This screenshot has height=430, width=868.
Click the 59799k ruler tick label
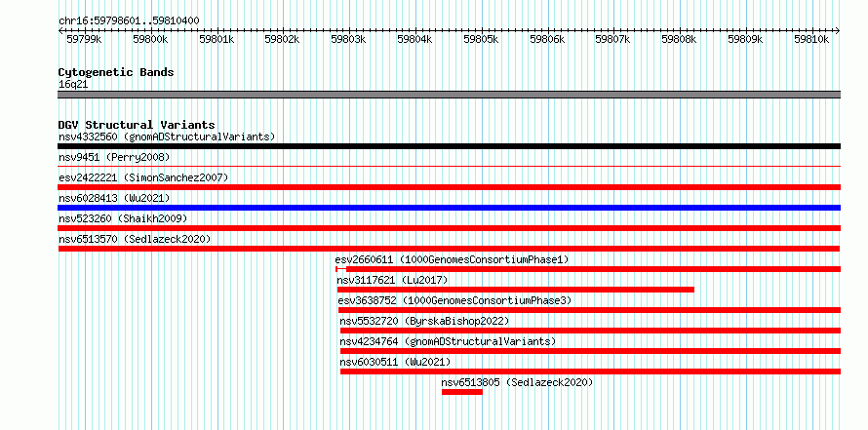84,39
